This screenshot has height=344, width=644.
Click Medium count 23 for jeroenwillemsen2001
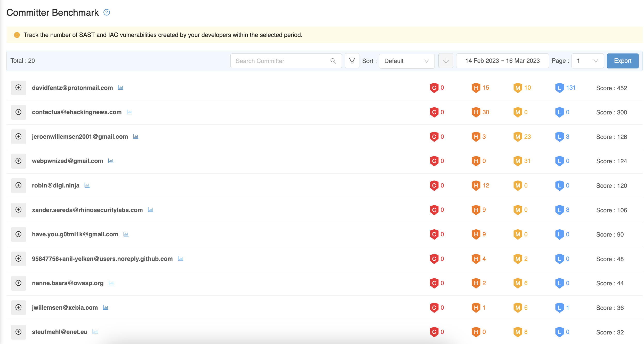tap(527, 137)
